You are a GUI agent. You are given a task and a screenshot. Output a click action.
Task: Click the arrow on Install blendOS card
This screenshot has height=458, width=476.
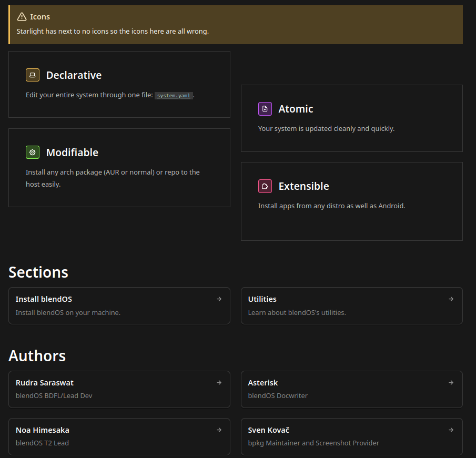tap(219, 299)
